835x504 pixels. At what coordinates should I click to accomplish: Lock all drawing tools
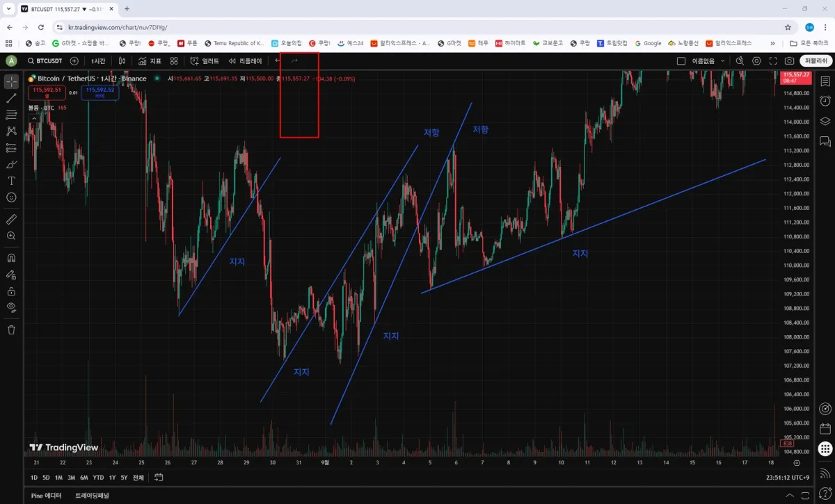pyautogui.click(x=11, y=291)
